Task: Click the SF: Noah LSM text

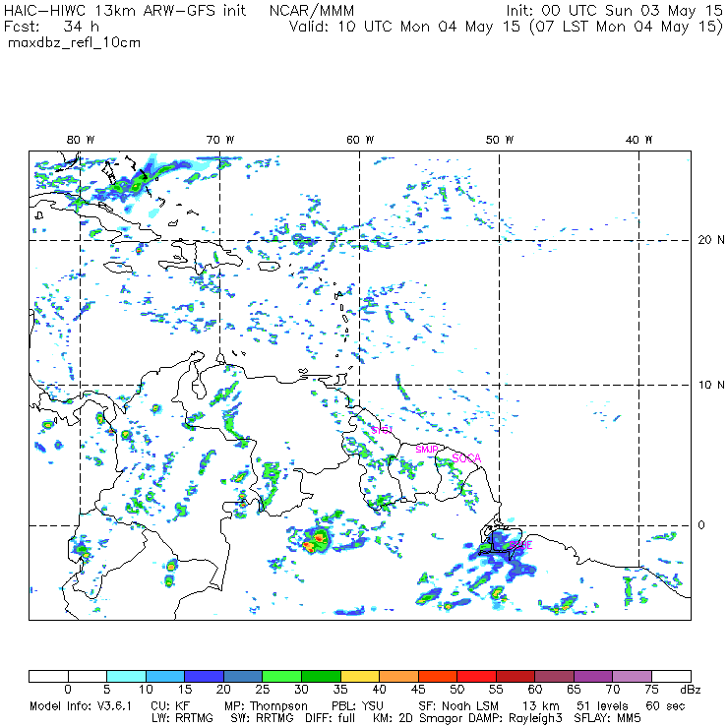Action: (x=458, y=706)
